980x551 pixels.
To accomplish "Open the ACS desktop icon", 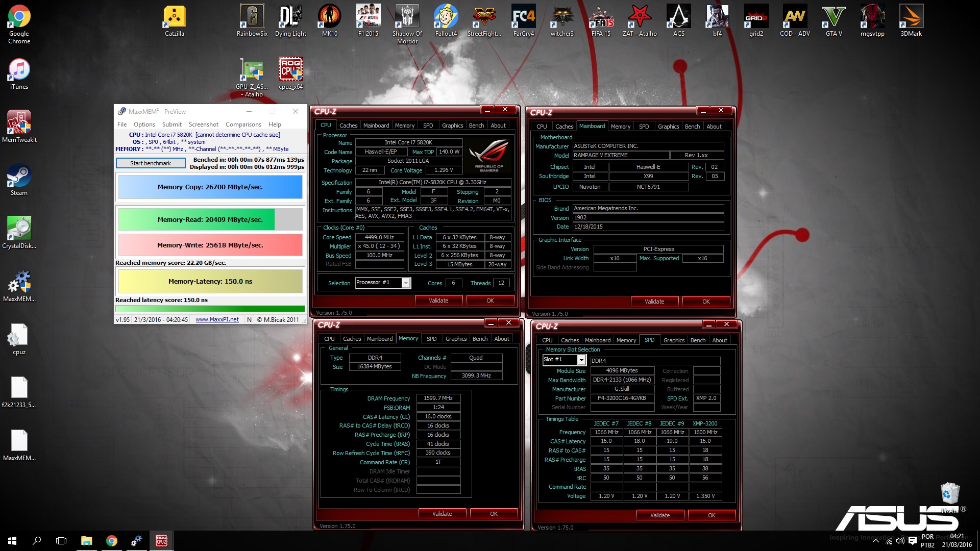I will pos(678,21).
